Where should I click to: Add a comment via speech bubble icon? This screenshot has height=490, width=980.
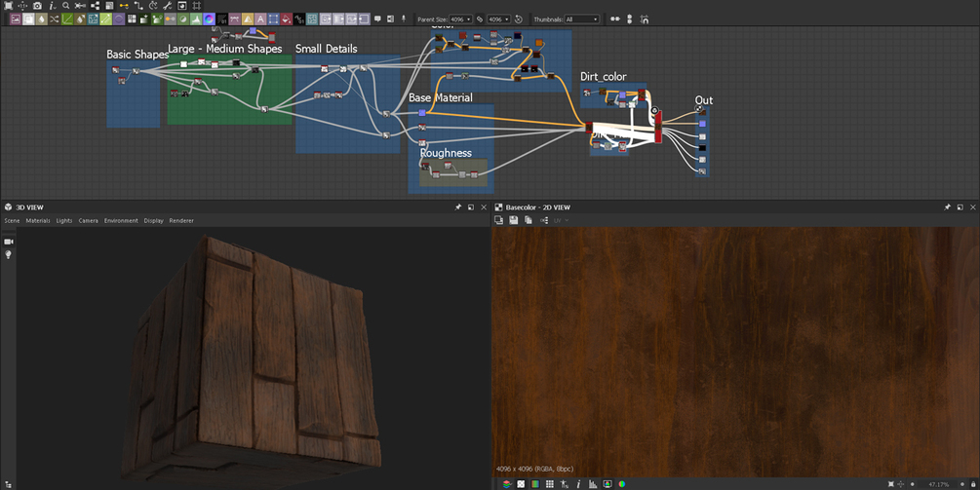(x=377, y=19)
